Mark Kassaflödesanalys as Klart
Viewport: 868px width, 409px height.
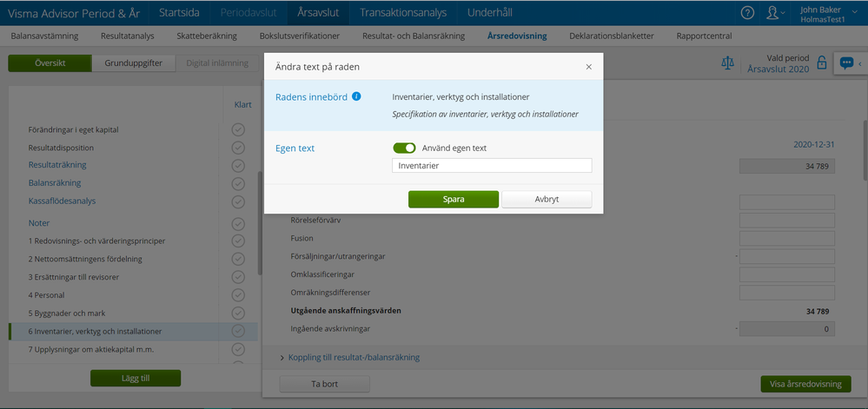(x=238, y=201)
